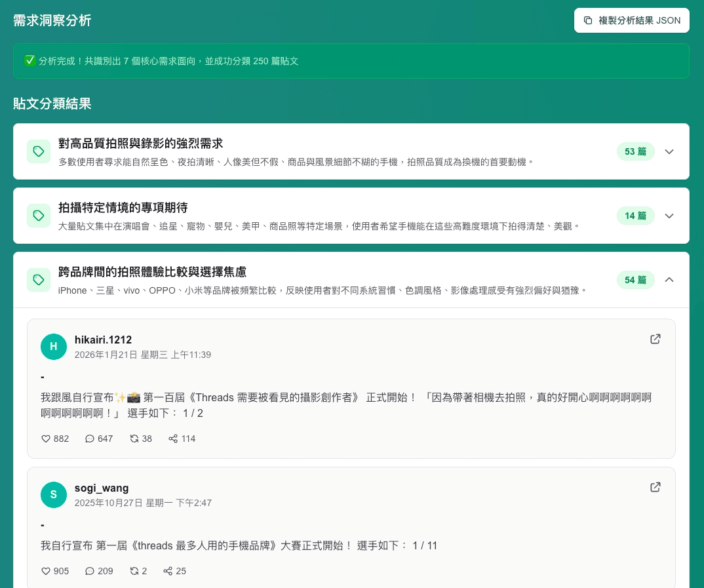Click the hikairi.1212 username link
The width and height of the screenshot is (704, 588).
[x=103, y=340]
